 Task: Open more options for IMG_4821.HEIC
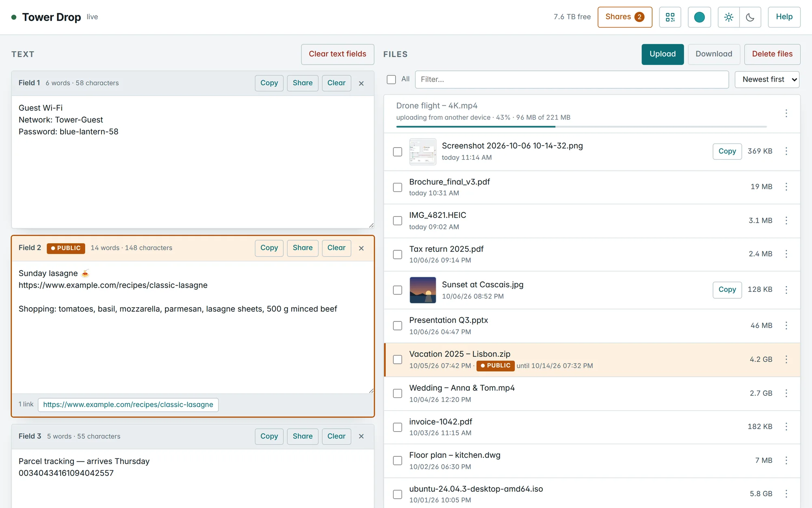786,220
